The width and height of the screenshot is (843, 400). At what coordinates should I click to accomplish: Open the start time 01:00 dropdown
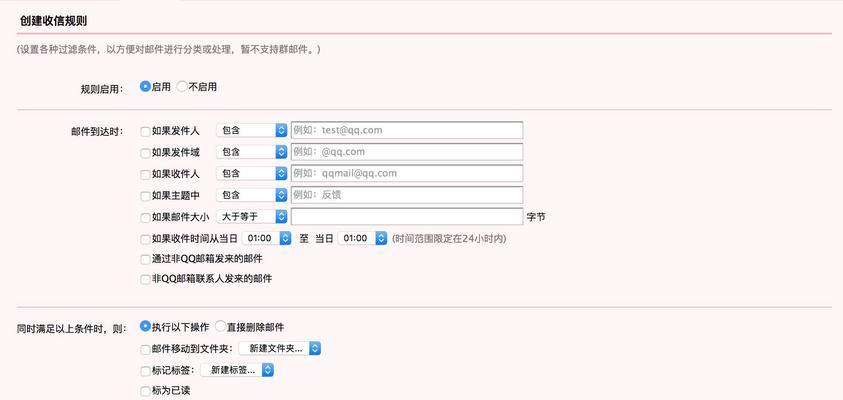[267, 238]
